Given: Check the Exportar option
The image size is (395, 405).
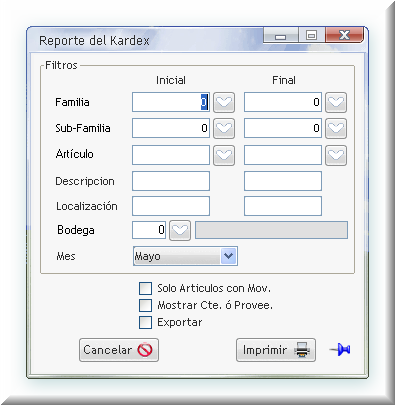Looking at the screenshot, I should 145,322.
